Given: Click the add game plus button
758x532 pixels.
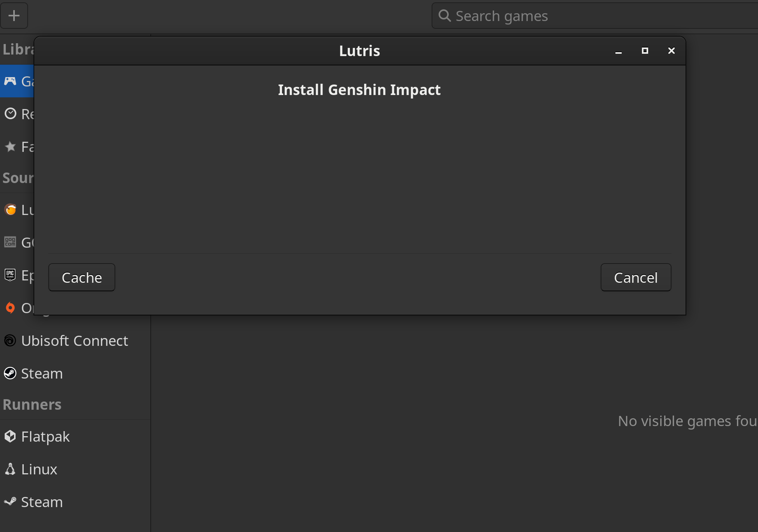Looking at the screenshot, I should (14, 16).
